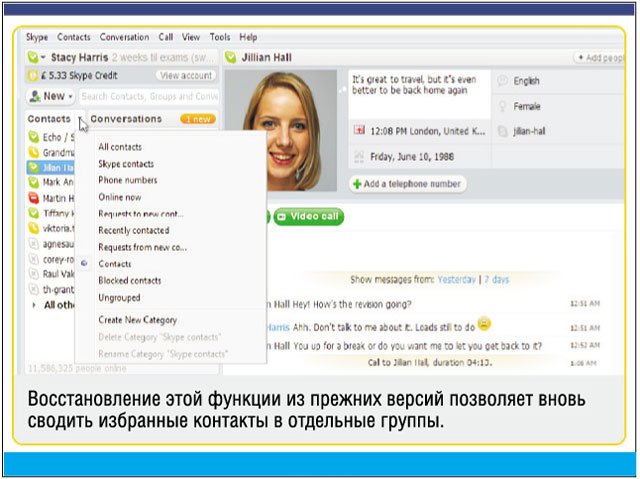The width and height of the screenshot is (640, 479).
Task: Select Jillian Hall status icon in list
Action: coord(33,167)
